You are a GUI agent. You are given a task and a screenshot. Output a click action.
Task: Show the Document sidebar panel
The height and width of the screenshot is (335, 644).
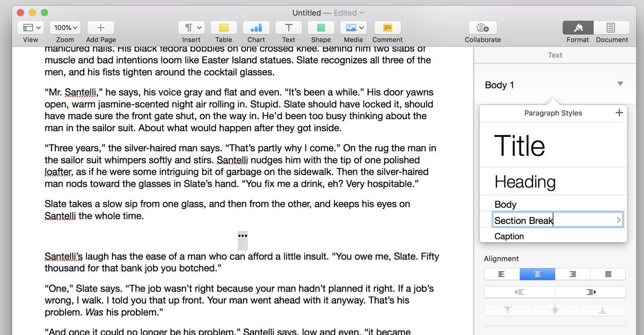611,28
